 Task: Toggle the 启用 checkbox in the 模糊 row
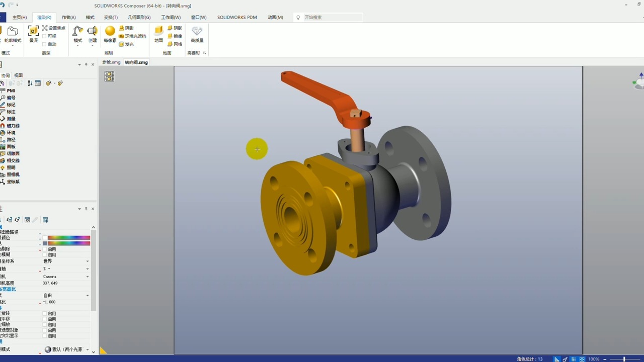click(45, 254)
